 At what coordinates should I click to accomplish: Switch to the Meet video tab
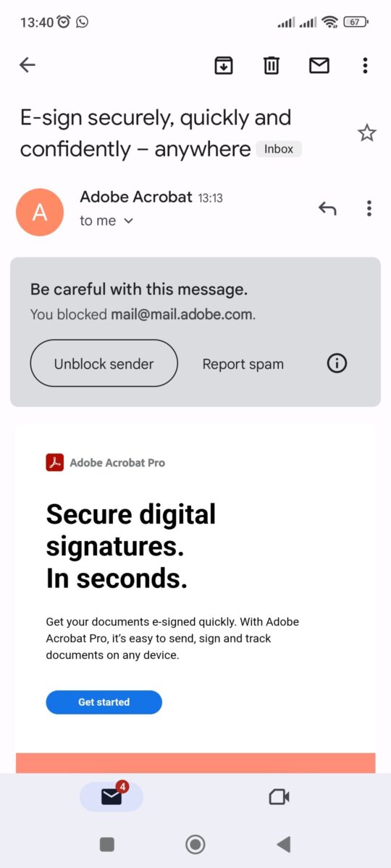279,797
